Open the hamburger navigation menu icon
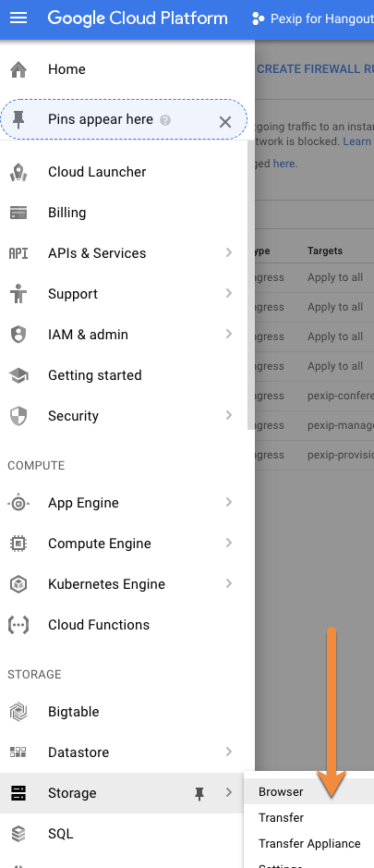This screenshot has height=868, width=374. (x=18, y=18)
